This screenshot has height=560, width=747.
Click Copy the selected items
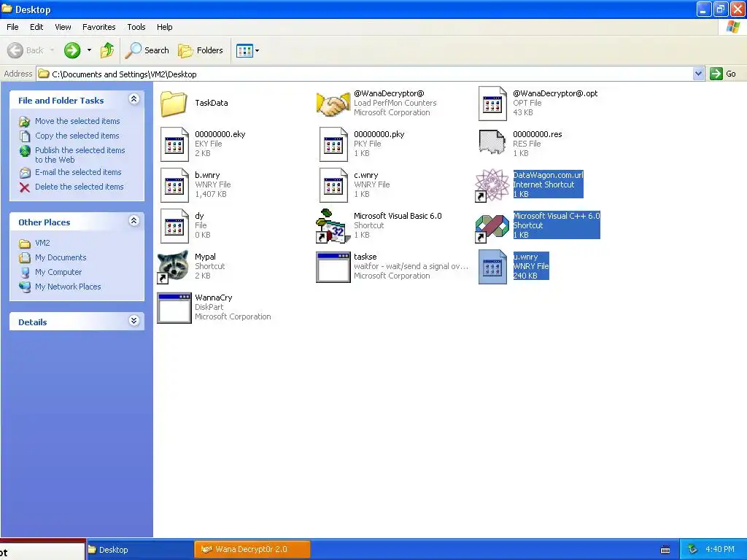(77, 136)
